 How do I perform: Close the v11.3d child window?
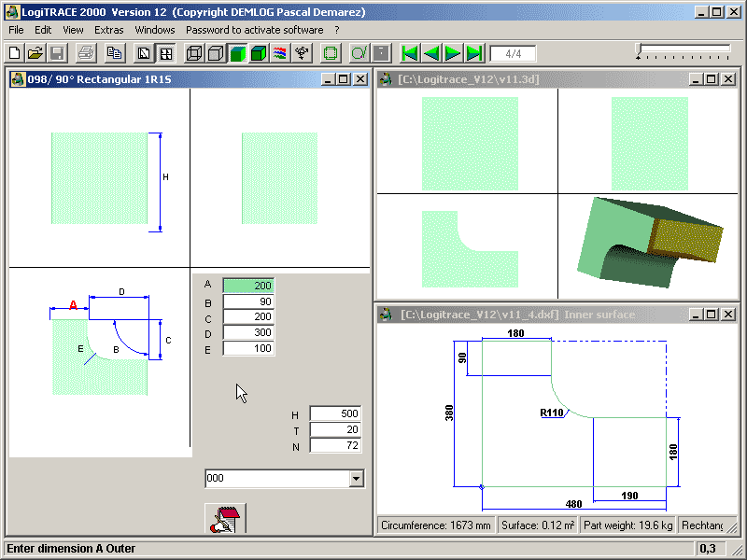(x=728, y=79)
